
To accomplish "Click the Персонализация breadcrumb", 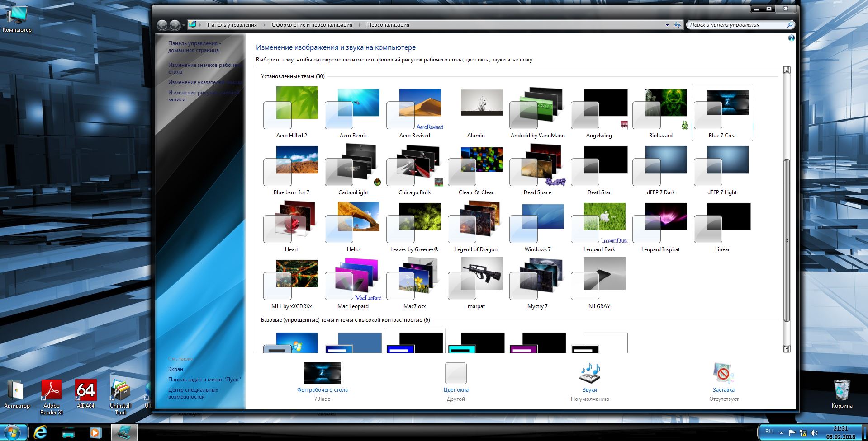I will pos(388,25).
